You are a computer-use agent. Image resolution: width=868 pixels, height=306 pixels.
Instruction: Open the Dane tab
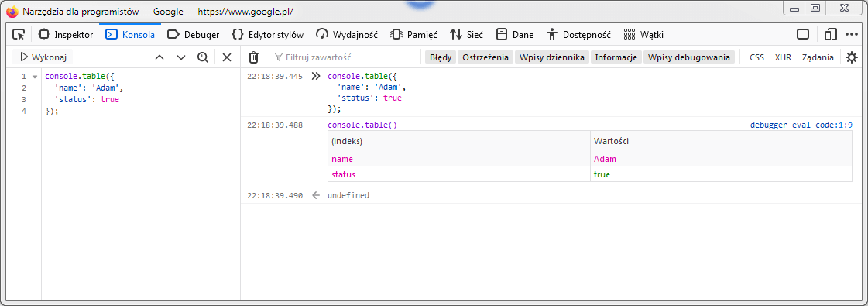[515, 34]
